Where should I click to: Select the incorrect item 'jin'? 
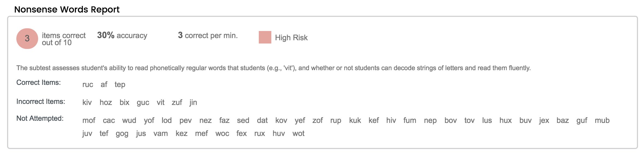pyautogui.click(x=193, y=103)
